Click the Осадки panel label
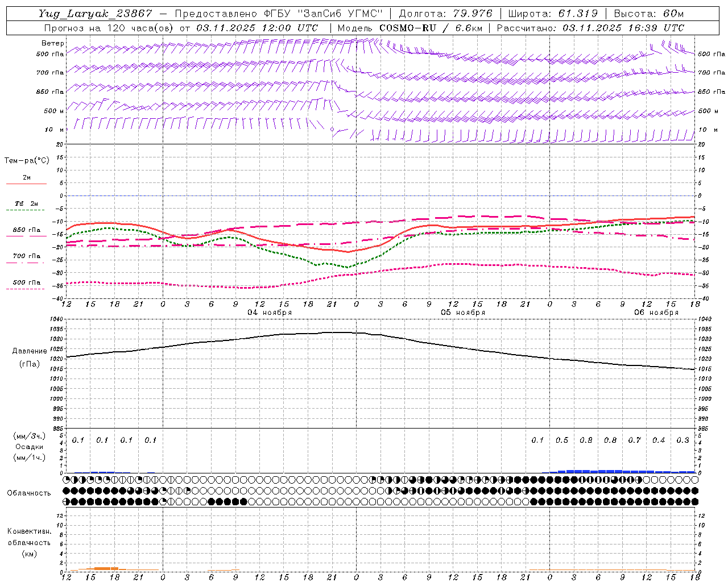 pyautogui.click(x=30, y=447)
